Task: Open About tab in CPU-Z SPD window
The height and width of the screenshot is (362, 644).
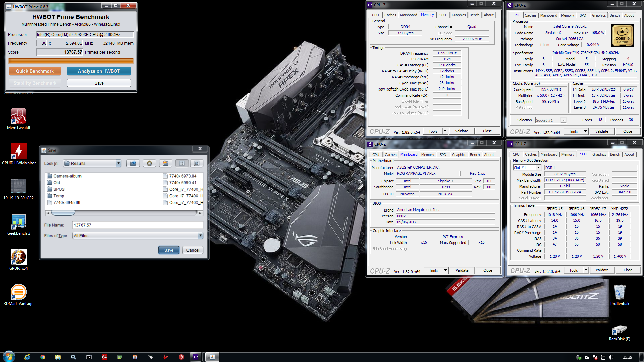Action: tap(629, 154)
